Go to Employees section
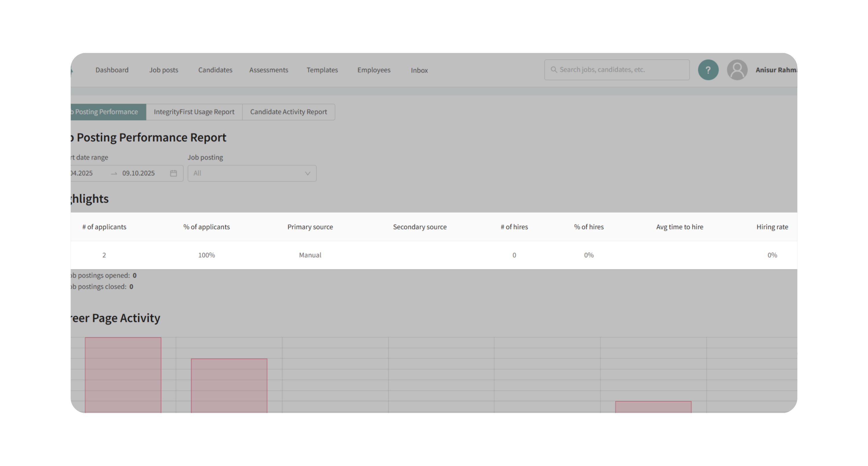868x466 pixels. pos(374,70)
